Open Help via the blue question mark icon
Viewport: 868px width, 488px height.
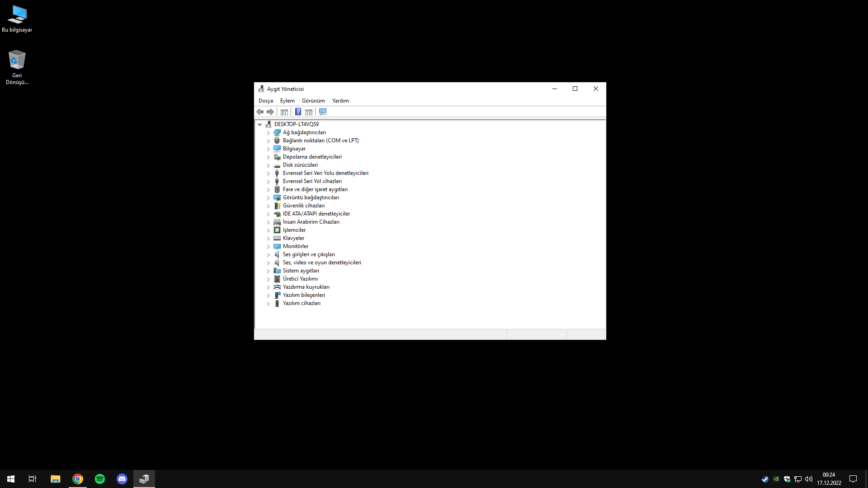298,112
